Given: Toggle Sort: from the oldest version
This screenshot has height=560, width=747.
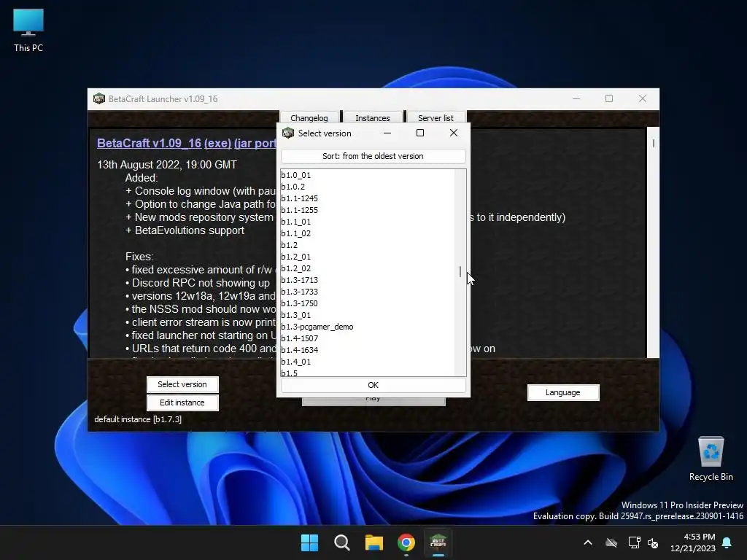Looking at the screenshot, I should 373,156.
